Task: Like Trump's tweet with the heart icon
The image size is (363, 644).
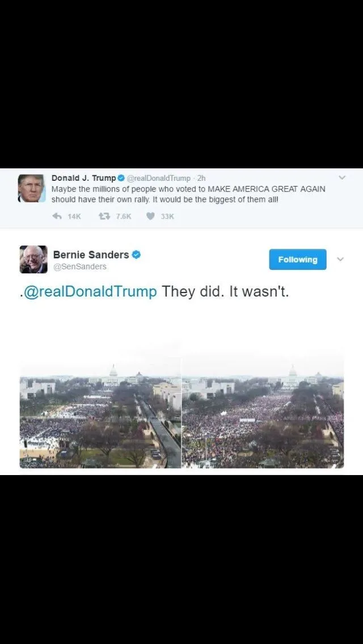Action: click(150, 216)
